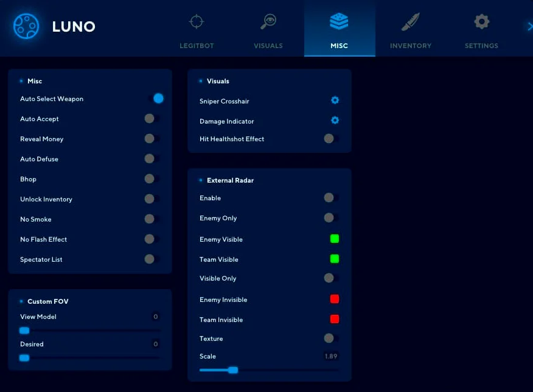
Task: Open the Settings gear tab icon
Action: 481,23
